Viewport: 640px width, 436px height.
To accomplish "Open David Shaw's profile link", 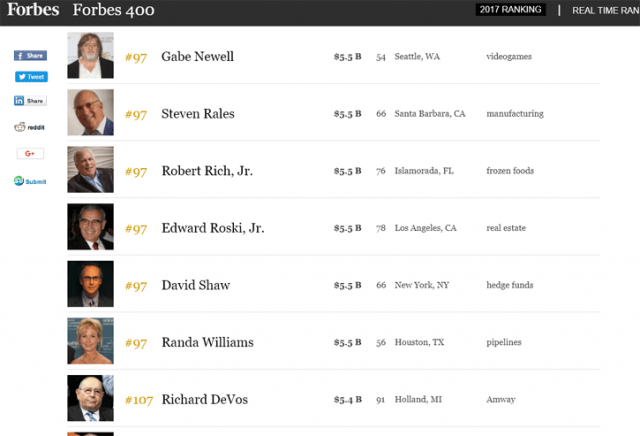I will [x=195, y=285].
